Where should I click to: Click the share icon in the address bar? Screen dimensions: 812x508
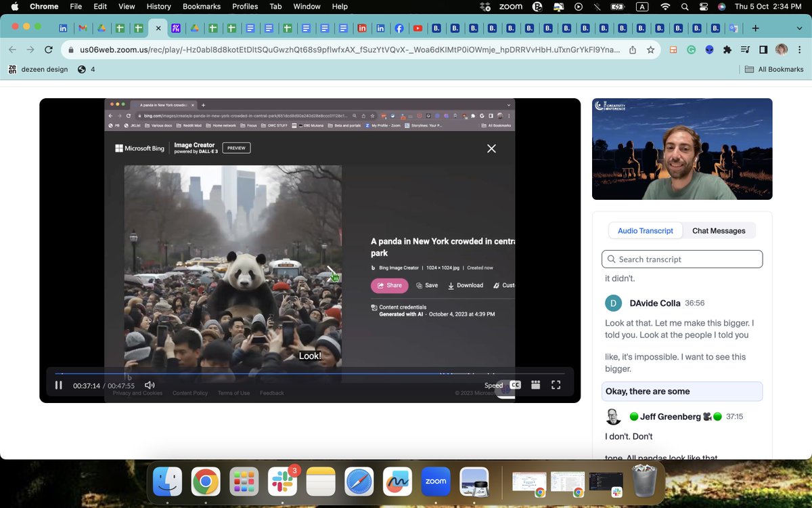click(632, 49)
